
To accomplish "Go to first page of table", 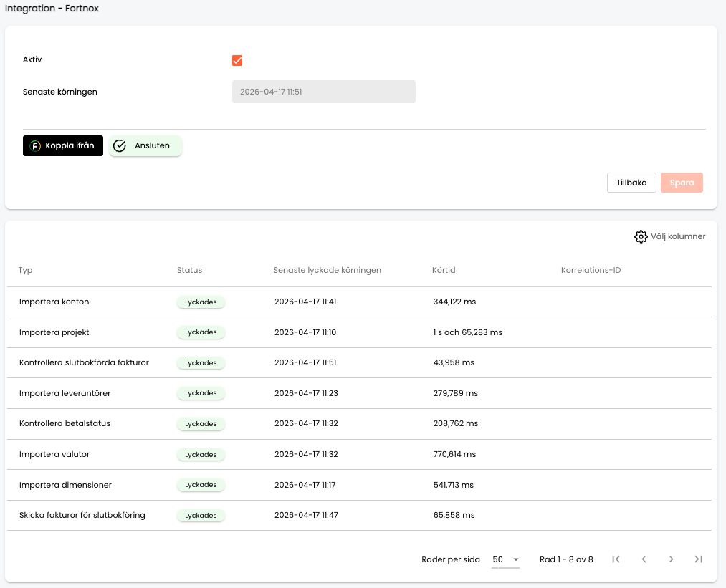I will [616, 559].
